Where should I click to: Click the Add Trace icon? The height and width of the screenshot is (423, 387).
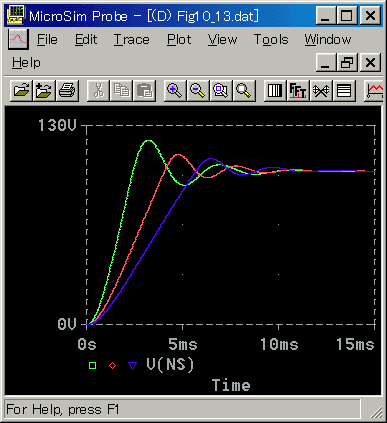pyautogui.click(x=373, y=90)
